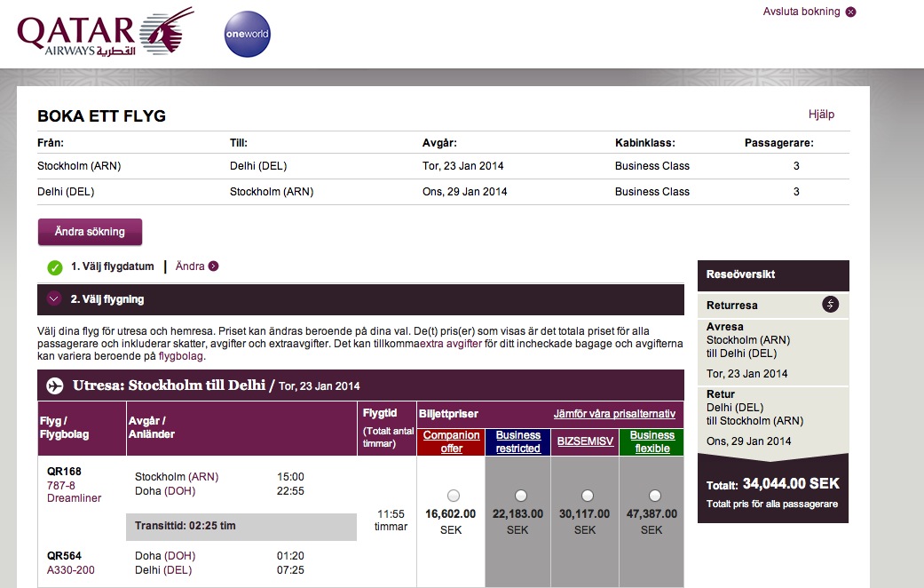
Task: Open the Business flexible fare column header
Action: [652, 441]
